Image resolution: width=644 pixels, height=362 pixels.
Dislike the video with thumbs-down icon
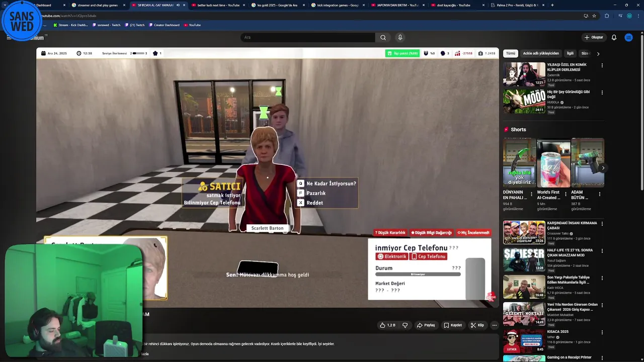[x=405, y=325]
